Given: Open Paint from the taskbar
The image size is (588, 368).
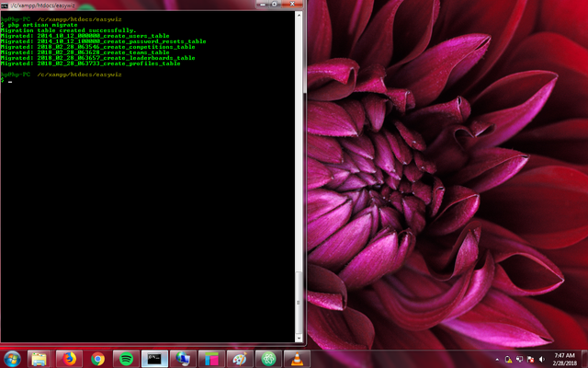Looking at the screenshot, I should (x=240, y=359).
